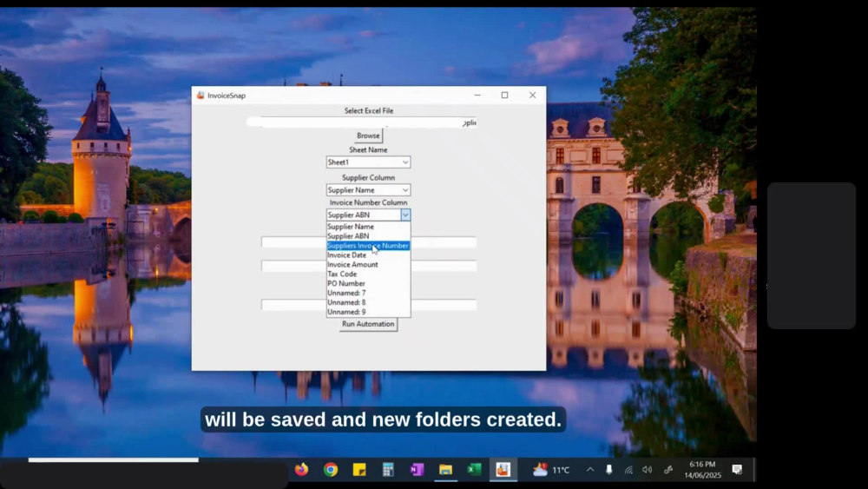The image size is (868, 489).
Task: Open the Wi-Fi network tray icon
Action: (628, 470)
